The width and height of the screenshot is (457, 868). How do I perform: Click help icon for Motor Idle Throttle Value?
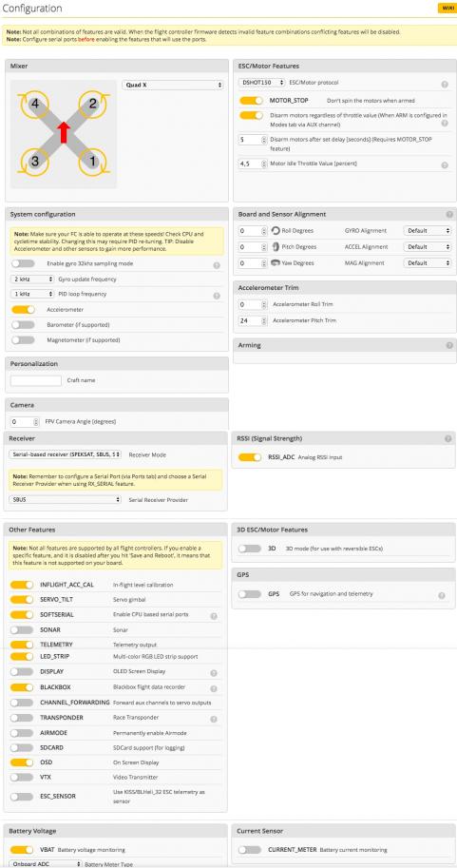pyautogui.click(x=445, y=165)
